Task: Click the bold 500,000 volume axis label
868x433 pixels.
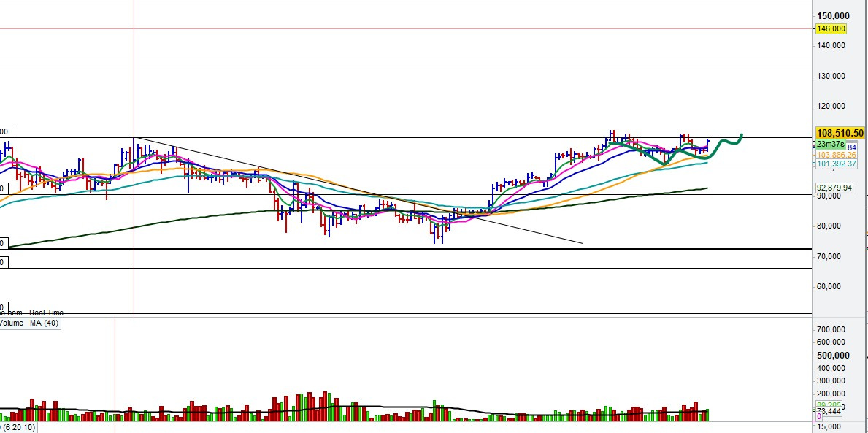Action: point(832,356)
